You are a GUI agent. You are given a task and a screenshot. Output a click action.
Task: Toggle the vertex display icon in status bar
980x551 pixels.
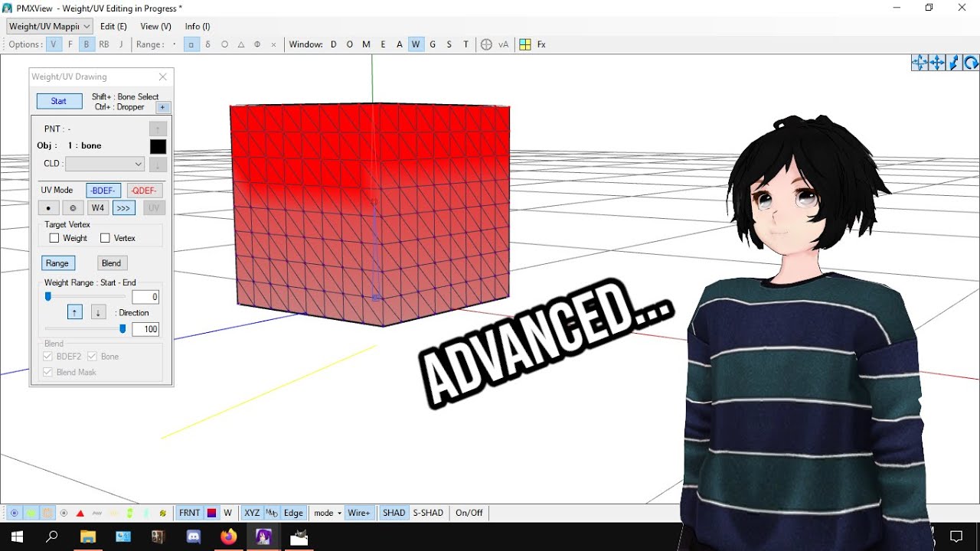point(14,513)
